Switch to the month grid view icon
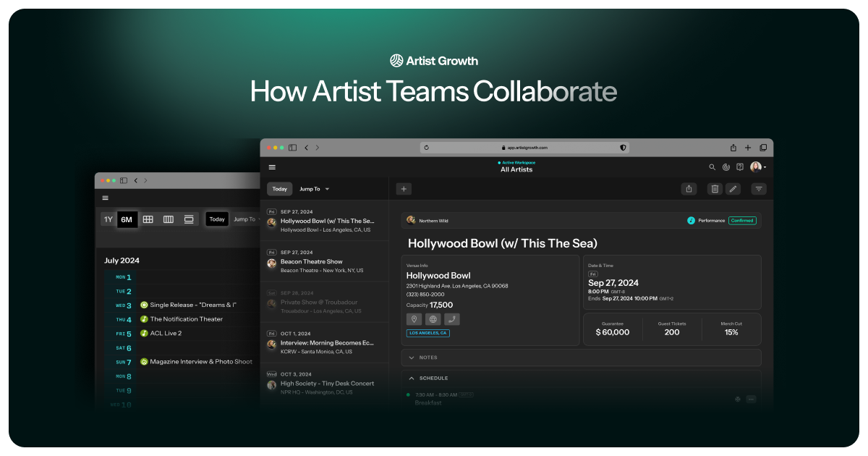The width and height of the screenshot is (868, 456). [148, 219]
